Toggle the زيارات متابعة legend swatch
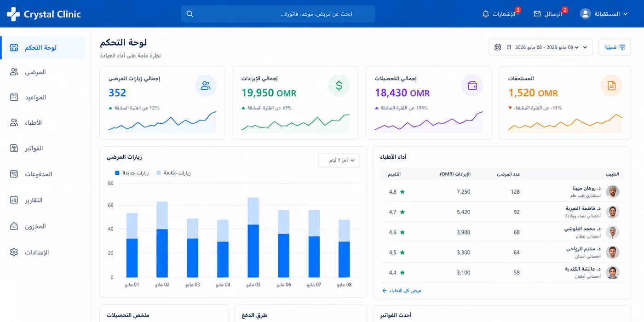Viewport: 644px width, 322px height. [159, 173]
